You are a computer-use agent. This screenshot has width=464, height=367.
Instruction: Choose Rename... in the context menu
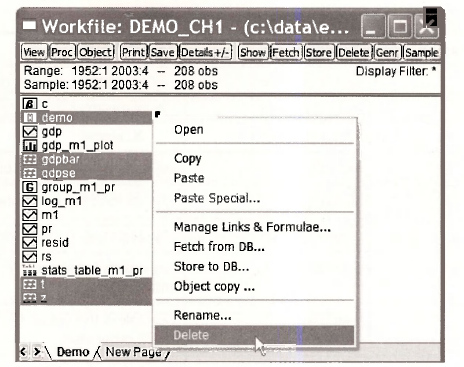(x=202, y=315)
